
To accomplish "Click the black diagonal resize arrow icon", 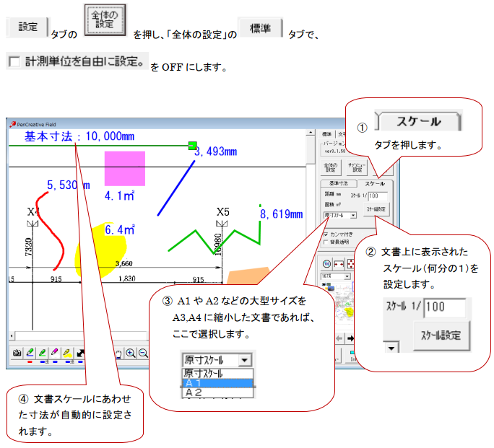I will (x=81, y=353).
